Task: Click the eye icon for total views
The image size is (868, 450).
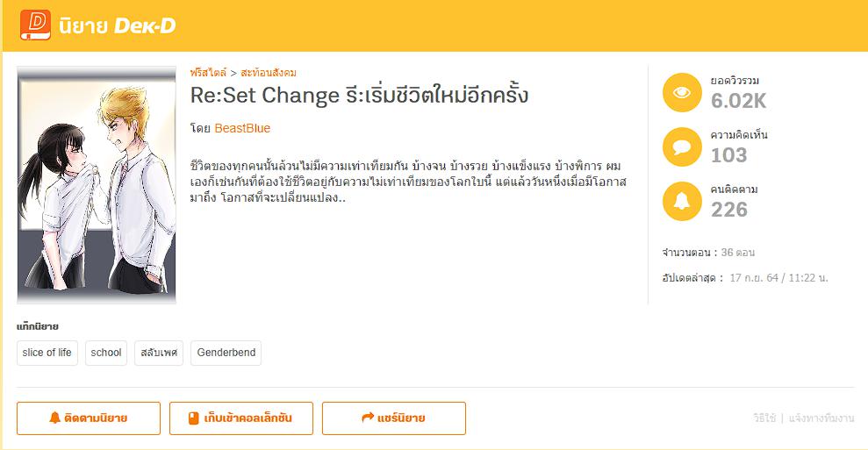Action: tap(681, 93)
